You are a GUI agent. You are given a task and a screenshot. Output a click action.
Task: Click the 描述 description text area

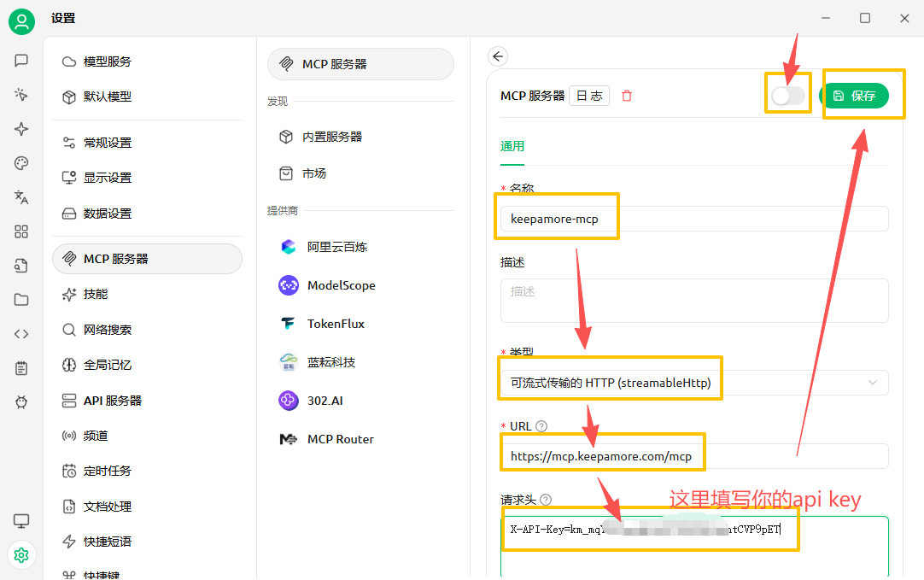coord(694,301)
